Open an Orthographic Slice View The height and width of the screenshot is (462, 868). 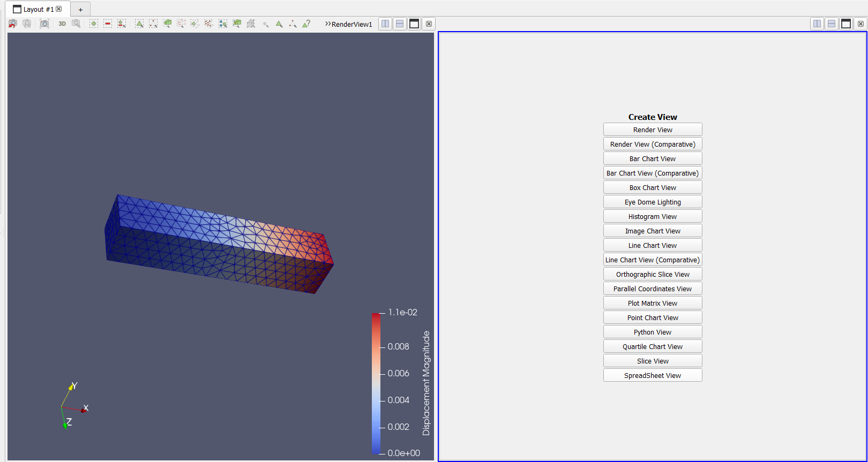coord(653,274)
